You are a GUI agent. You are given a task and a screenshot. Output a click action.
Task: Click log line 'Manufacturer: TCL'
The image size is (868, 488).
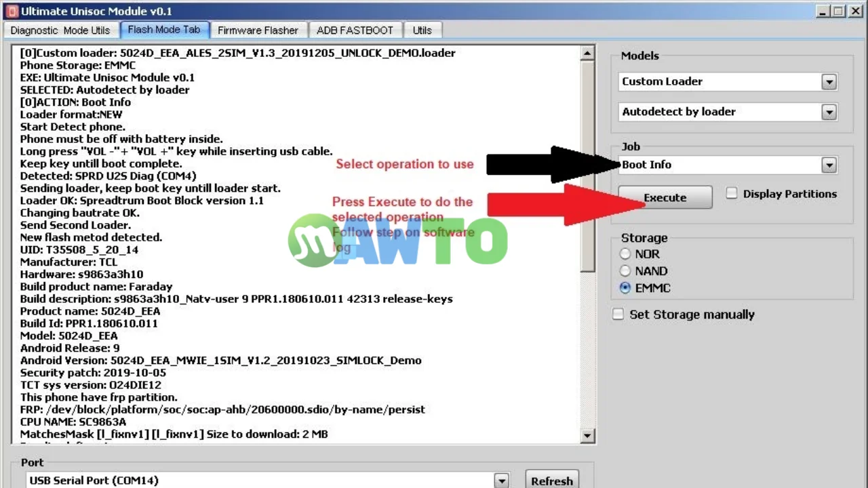68,262
